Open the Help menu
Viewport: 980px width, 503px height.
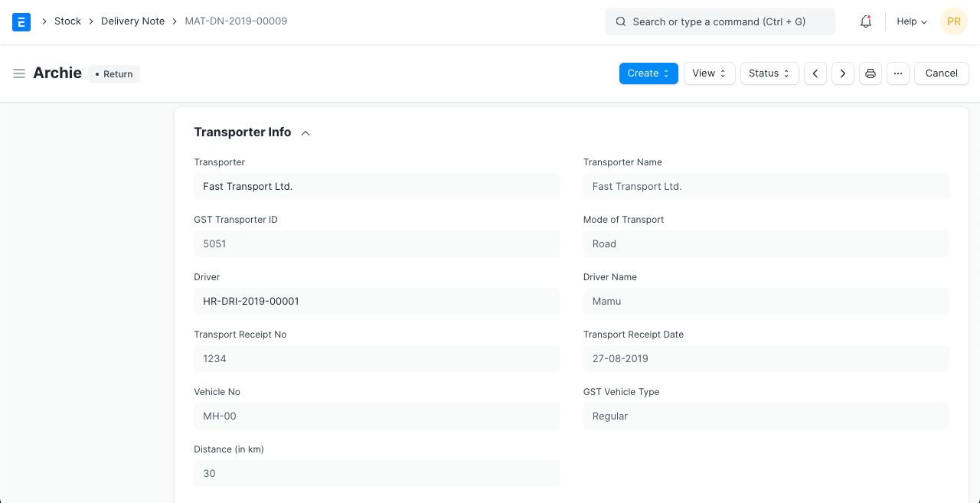point(912,21)
